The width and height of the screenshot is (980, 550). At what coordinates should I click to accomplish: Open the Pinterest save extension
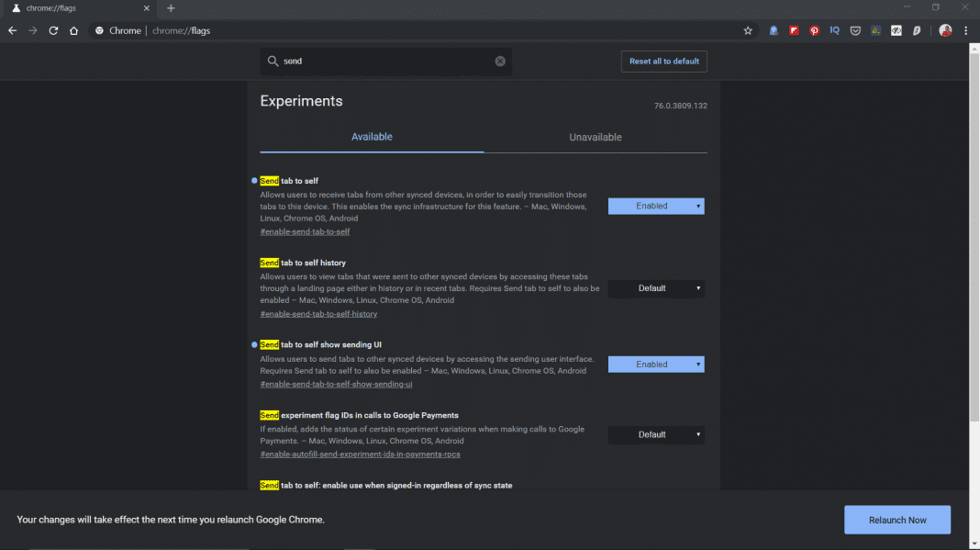click(x=815, y=30)
